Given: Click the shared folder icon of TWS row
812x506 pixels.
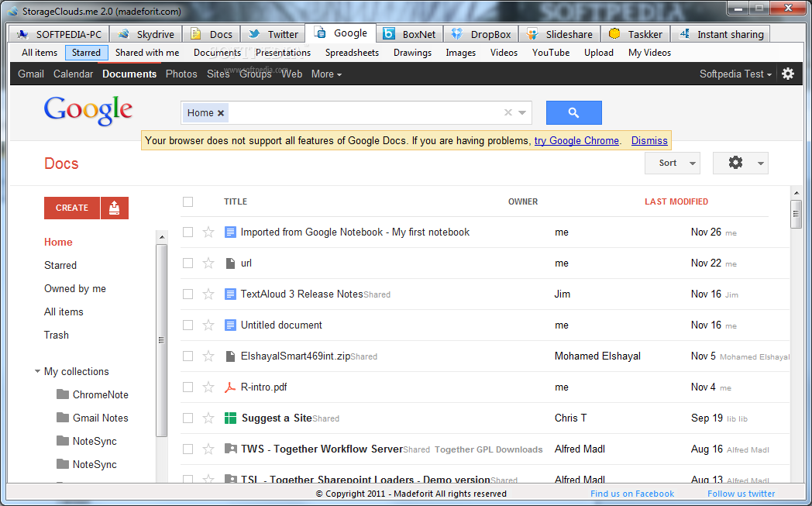Looking at the screenshot, I should point(230,449).
